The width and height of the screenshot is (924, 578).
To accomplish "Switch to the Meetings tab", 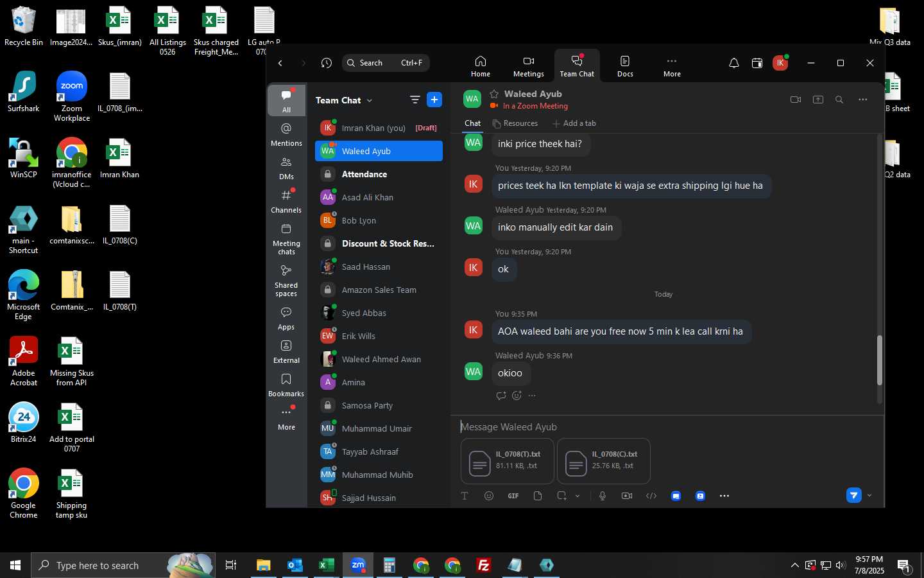I will [x=528, y=66].
